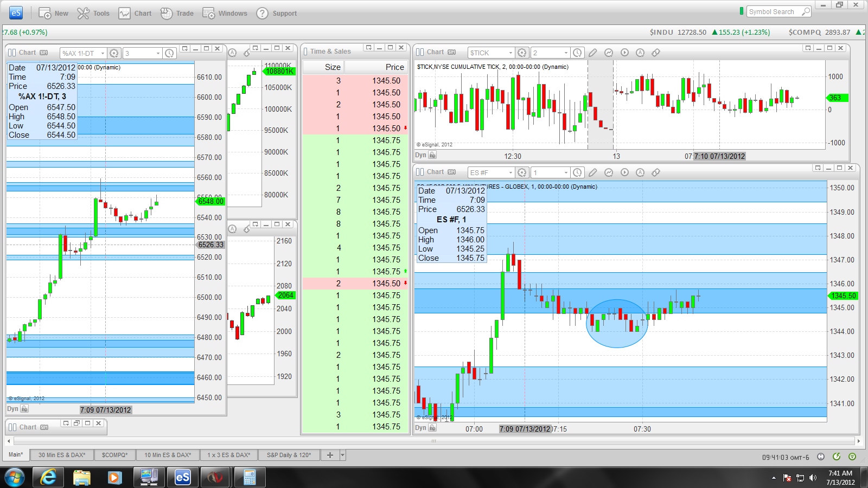The width and height of the screenshot is (868, 488).
Task: Launch Internet Explorer from taskbar
Action: click(x=48, y=477)
